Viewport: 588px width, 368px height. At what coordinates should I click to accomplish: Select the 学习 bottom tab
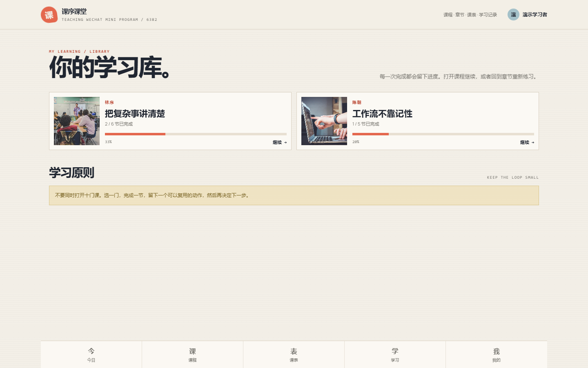(395, 355)
